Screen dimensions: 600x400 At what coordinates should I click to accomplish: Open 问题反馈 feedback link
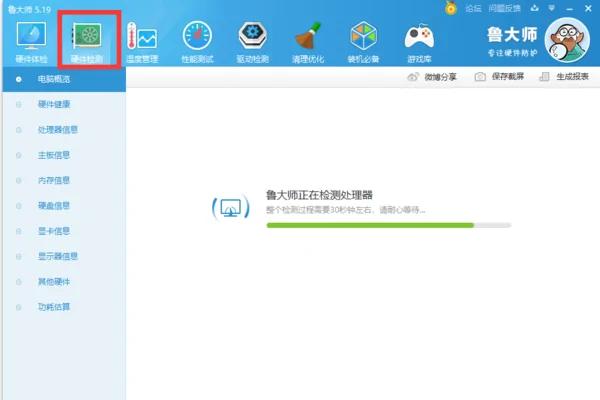click(504, 8)
